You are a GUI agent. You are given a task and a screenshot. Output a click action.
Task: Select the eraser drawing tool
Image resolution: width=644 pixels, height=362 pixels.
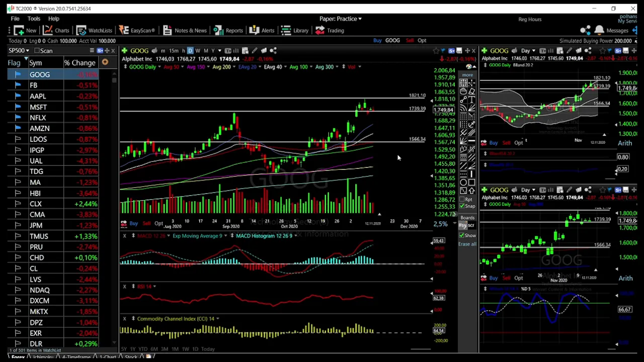(x=471, y=91)
